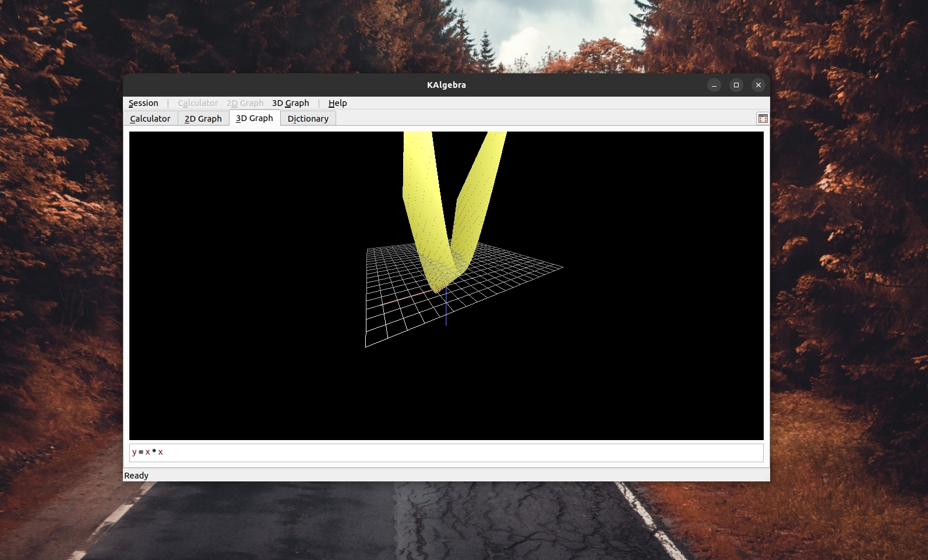Minimize the KAlgebra window
Image resolution: width=928 pixels, height=560 pixels.
point(714,85)
